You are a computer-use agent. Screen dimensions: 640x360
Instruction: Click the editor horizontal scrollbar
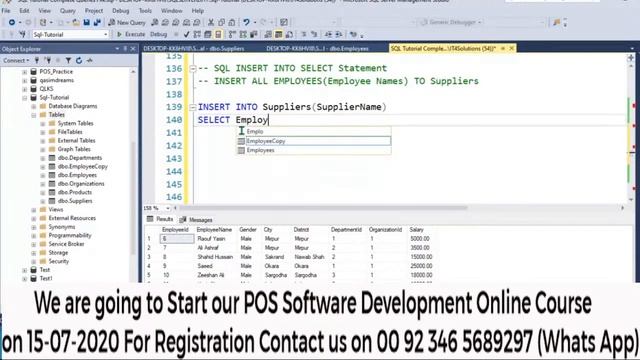[322, 208]
